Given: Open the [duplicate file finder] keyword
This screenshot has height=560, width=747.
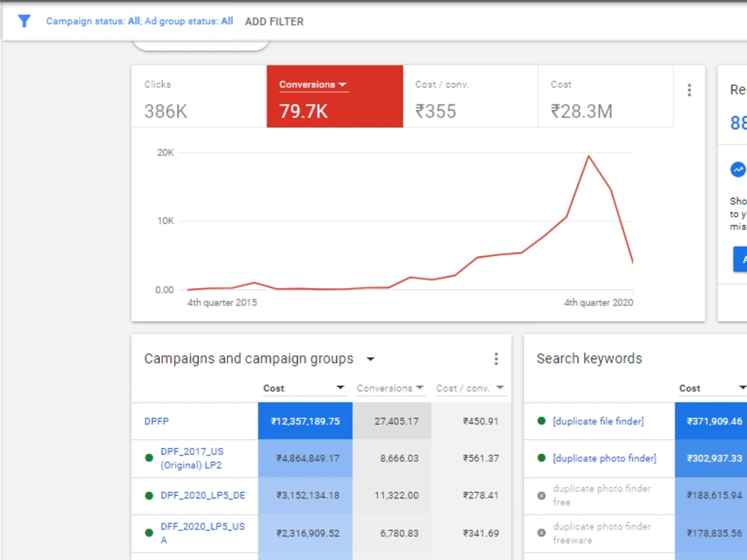Looking at the screenshot, I should (x=598, y=421).
